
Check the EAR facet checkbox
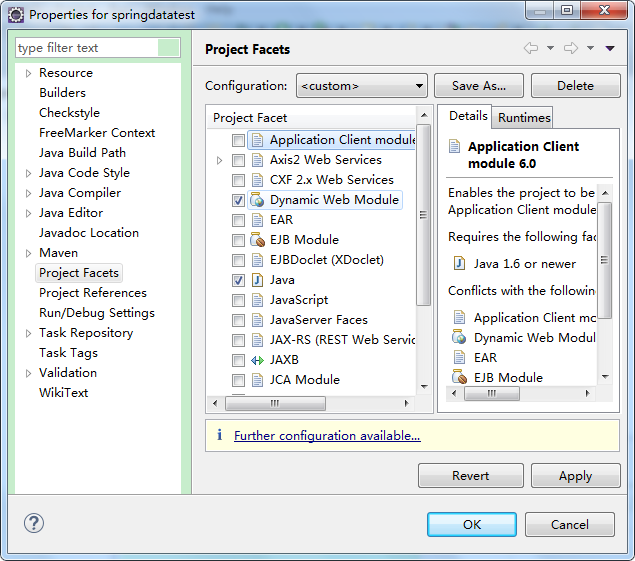point(238,220)
